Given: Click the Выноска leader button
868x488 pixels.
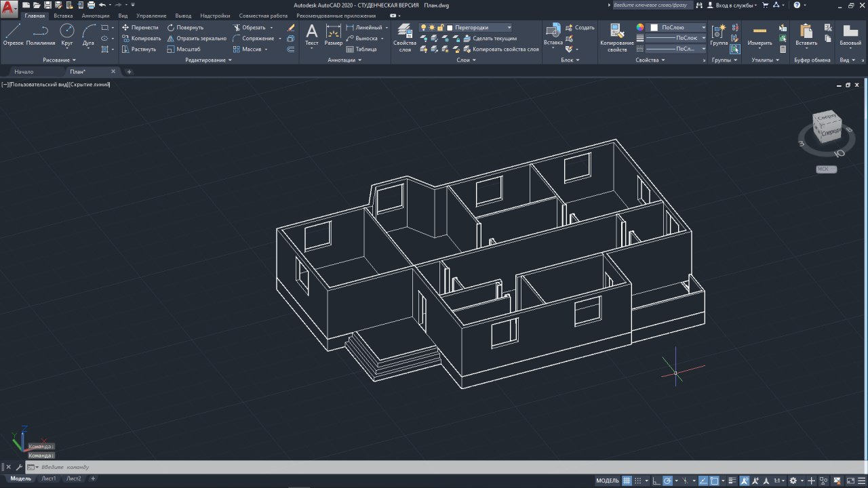Looking at the screenshot, I should point(361,39).
